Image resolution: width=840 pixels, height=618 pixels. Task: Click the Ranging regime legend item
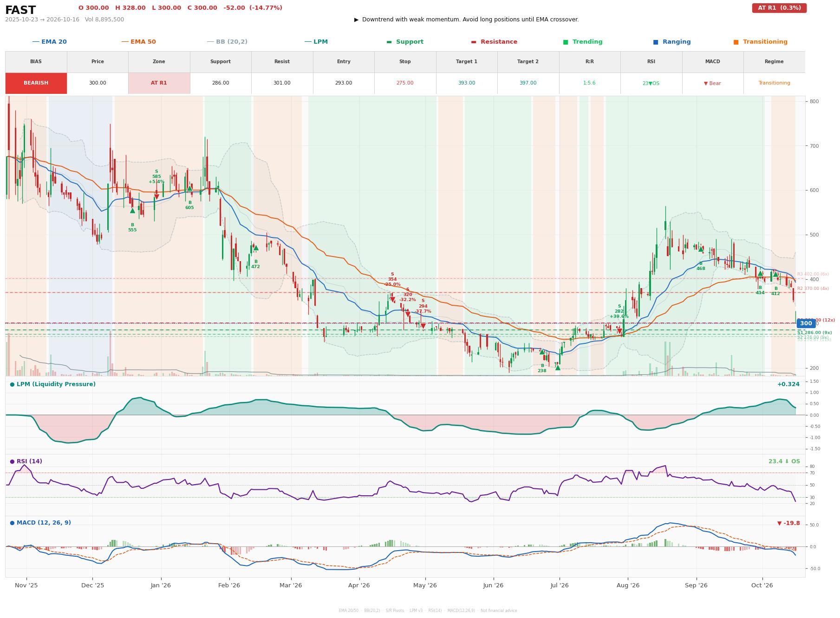[x=672, y=42]
